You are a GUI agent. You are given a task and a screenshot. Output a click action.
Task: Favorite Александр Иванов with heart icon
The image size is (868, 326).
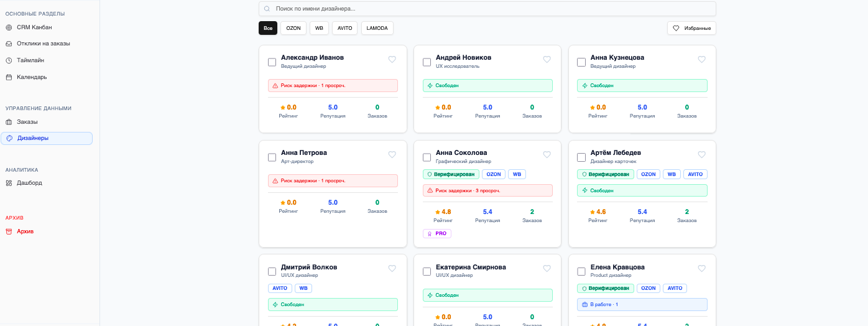(x=392, y=60)
